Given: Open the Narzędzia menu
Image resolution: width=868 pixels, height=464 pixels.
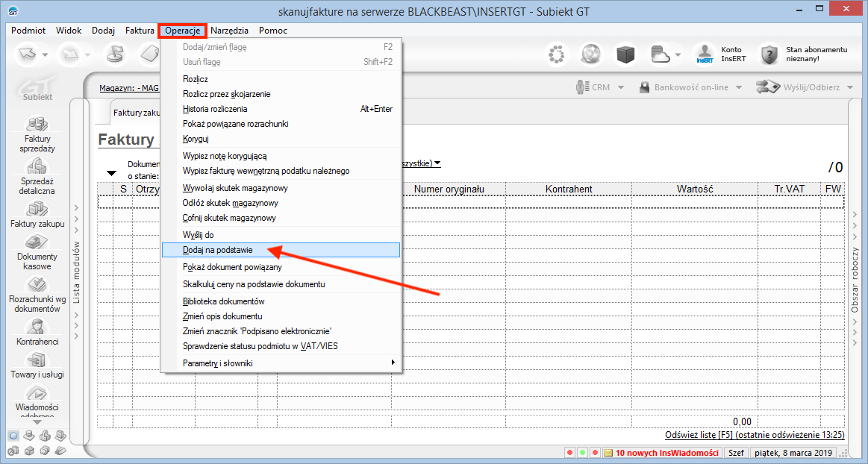Looking at the screenshot, I should pyautogui.click(x=229, y=31).
